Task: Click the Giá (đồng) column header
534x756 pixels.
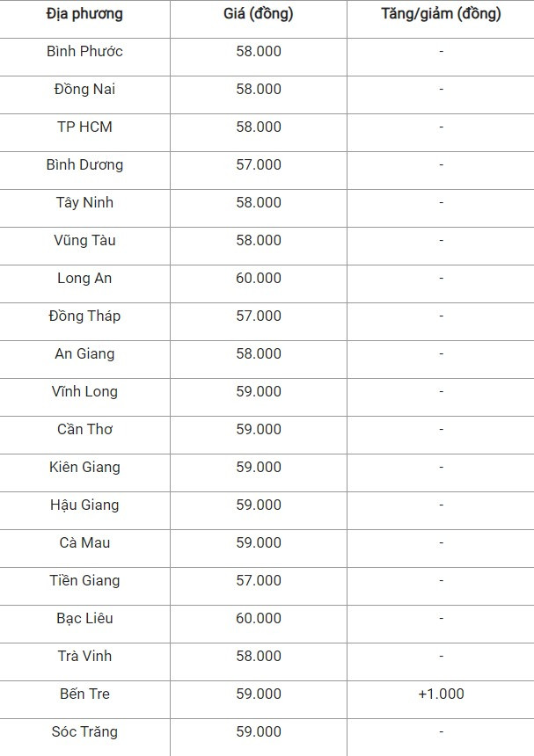Action: pyautogui.click(x=259, y=14)
